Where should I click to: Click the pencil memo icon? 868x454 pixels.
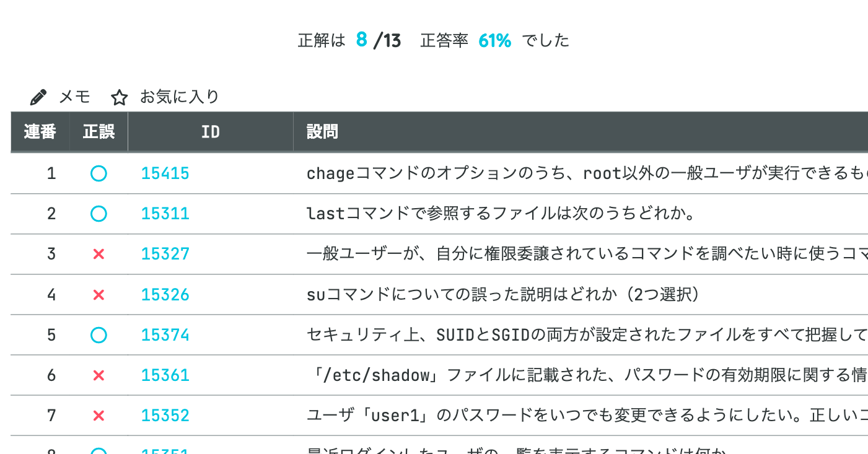click(x=38, y=97)
